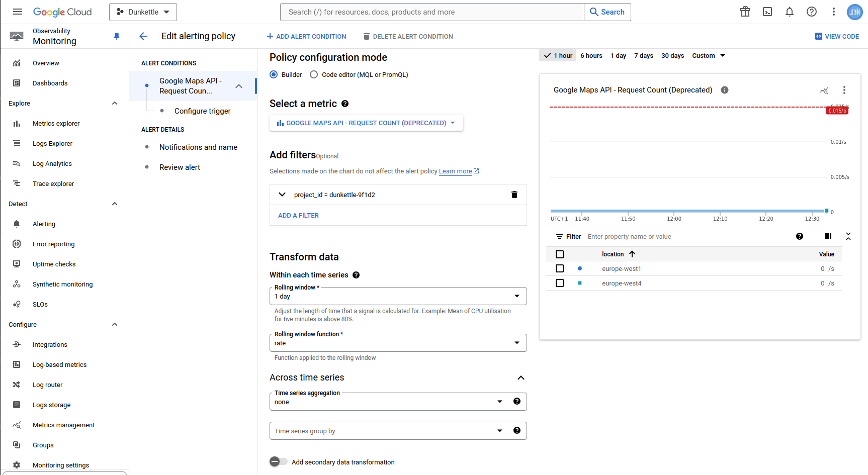Select the Code editor (MQL or PromQL) radio
Screen dimensions: 868x475
(314, 75)
